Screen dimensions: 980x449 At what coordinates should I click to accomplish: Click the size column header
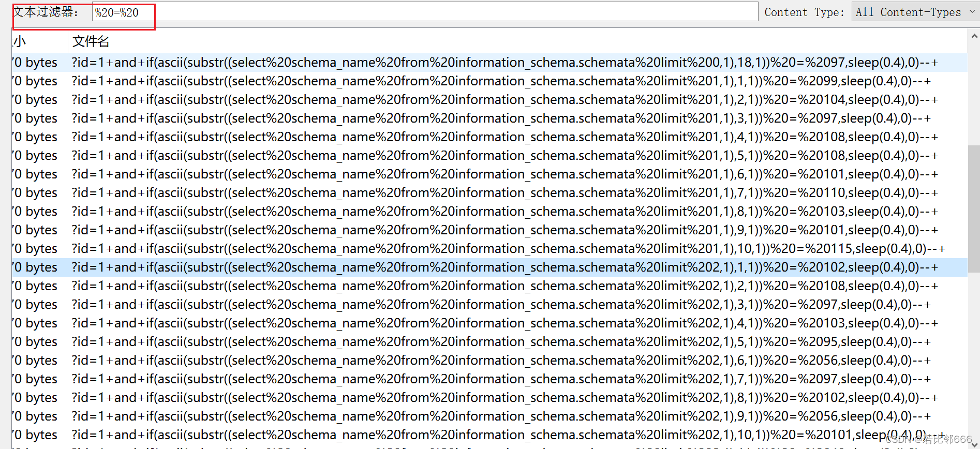(x=40, y=41)
